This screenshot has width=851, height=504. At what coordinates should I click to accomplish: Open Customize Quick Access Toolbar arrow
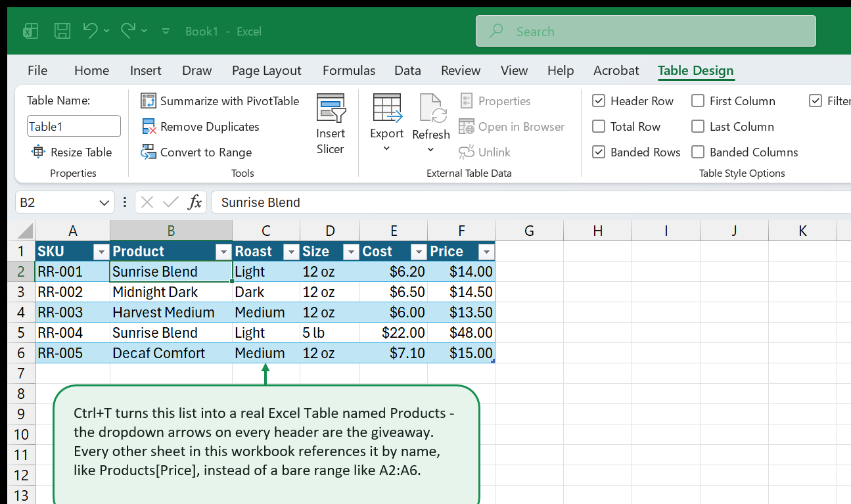coord(166,31)
